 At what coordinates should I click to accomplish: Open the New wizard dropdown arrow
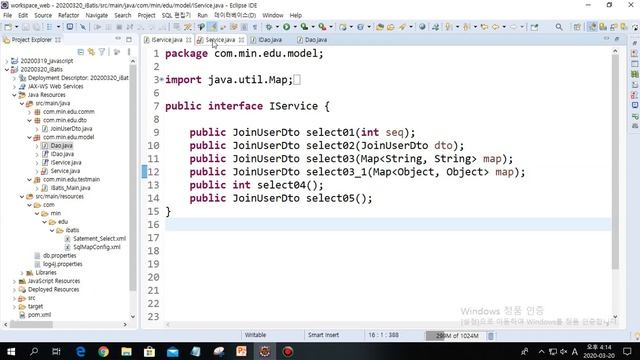(16, 27)
